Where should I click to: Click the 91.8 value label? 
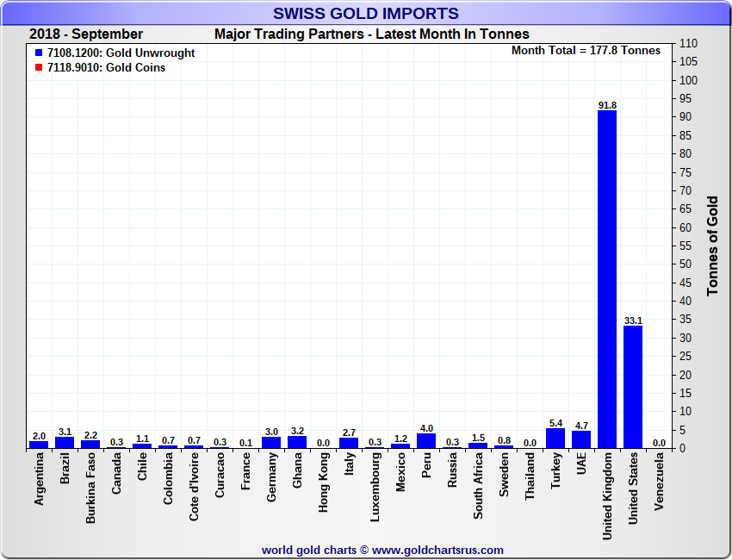(607, 105)
